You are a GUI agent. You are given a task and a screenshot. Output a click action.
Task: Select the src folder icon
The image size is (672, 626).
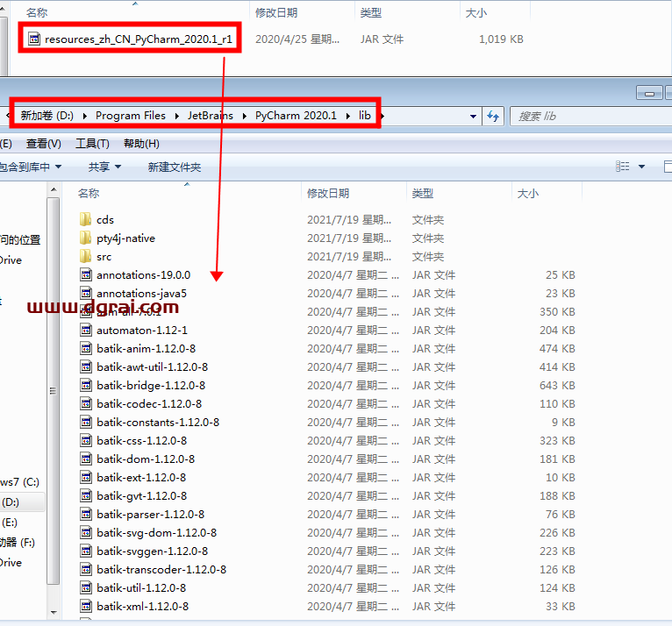coord(85,256)
